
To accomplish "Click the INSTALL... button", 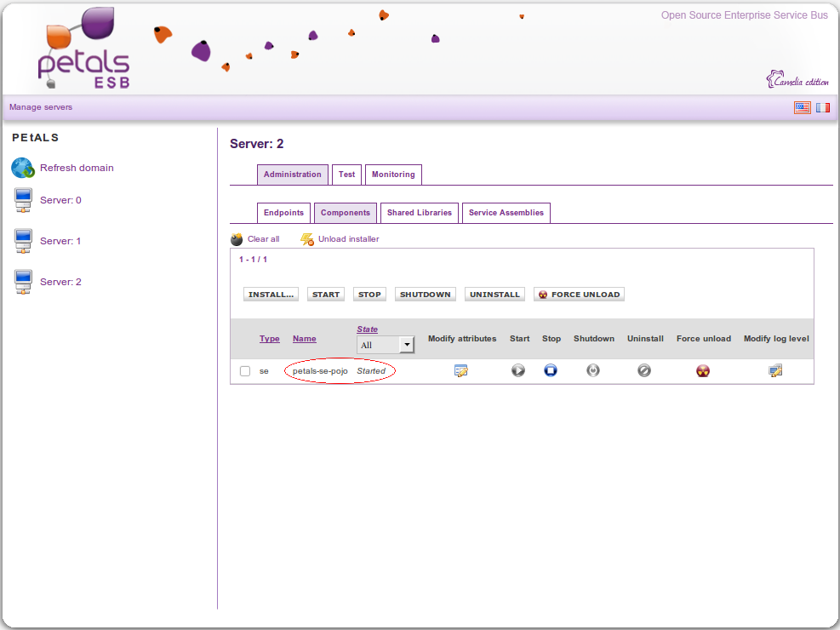I will 271,295.
